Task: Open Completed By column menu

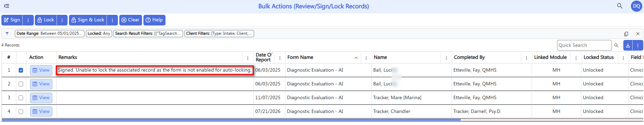Action: (526, 58)
